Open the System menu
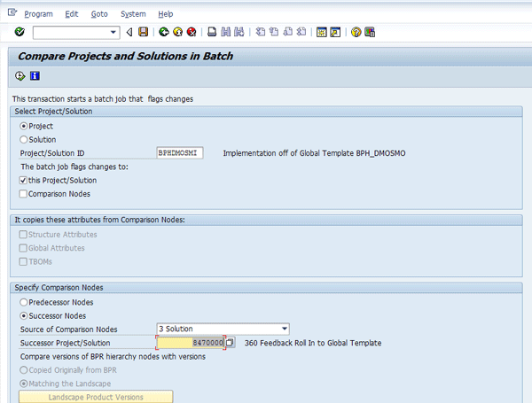This screenshot has height=403, width=532. pyautogui.click(x=133, y=14)
